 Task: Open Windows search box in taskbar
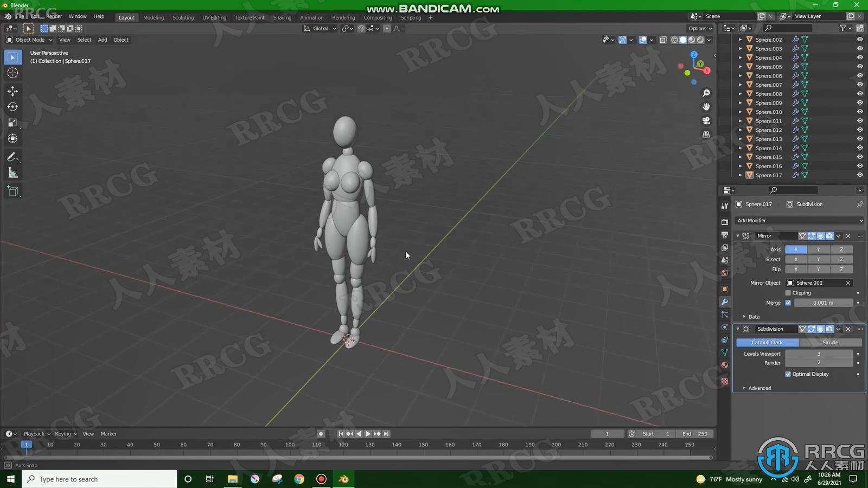[x=100, y=479]
